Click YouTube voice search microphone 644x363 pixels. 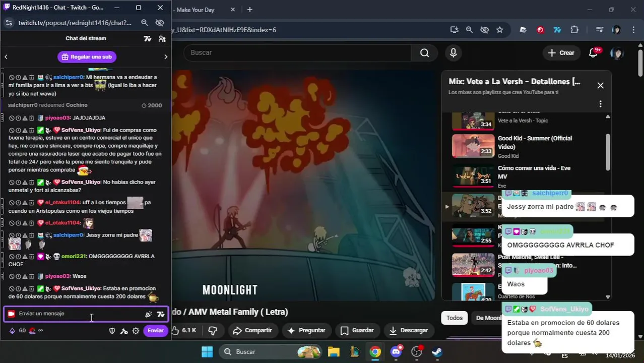[x=453, y=53]
